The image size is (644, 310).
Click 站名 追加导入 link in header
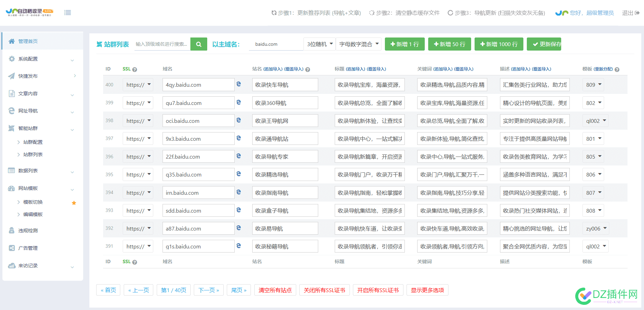[274, 69]
